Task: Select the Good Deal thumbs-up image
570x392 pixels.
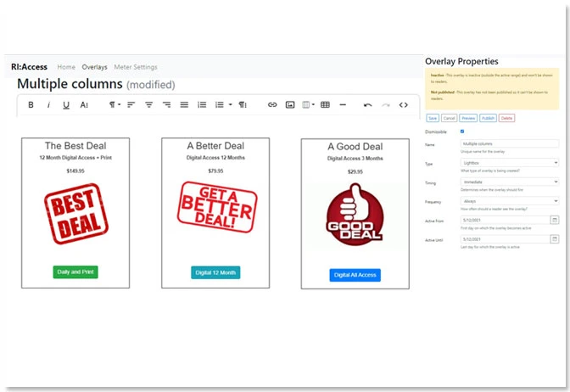Action: [355, 215]
